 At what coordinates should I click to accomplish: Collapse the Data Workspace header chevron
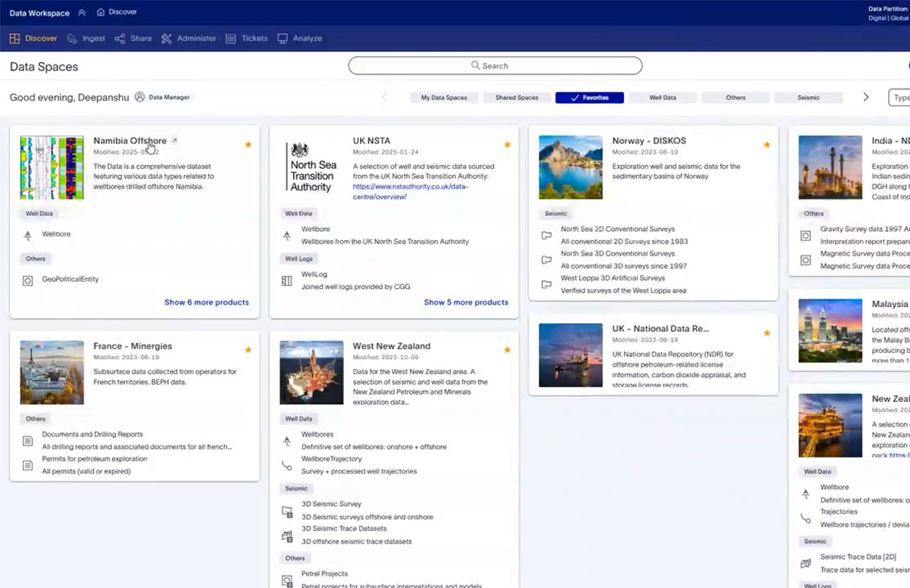82,12
